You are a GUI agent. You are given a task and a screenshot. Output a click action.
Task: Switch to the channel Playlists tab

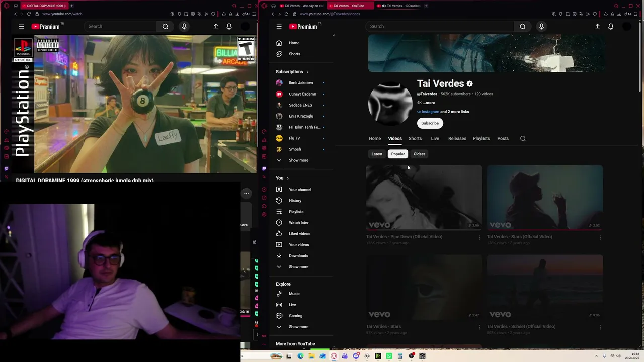481,139
